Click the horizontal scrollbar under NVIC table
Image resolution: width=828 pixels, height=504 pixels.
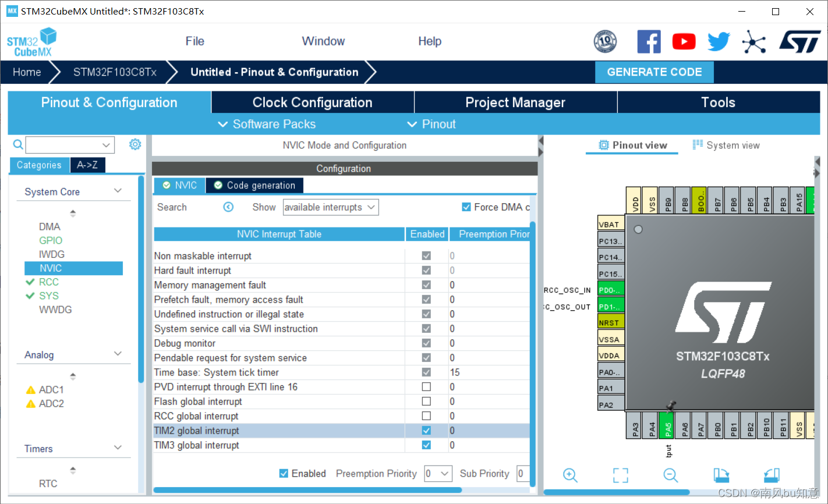(x=307, y=490)
